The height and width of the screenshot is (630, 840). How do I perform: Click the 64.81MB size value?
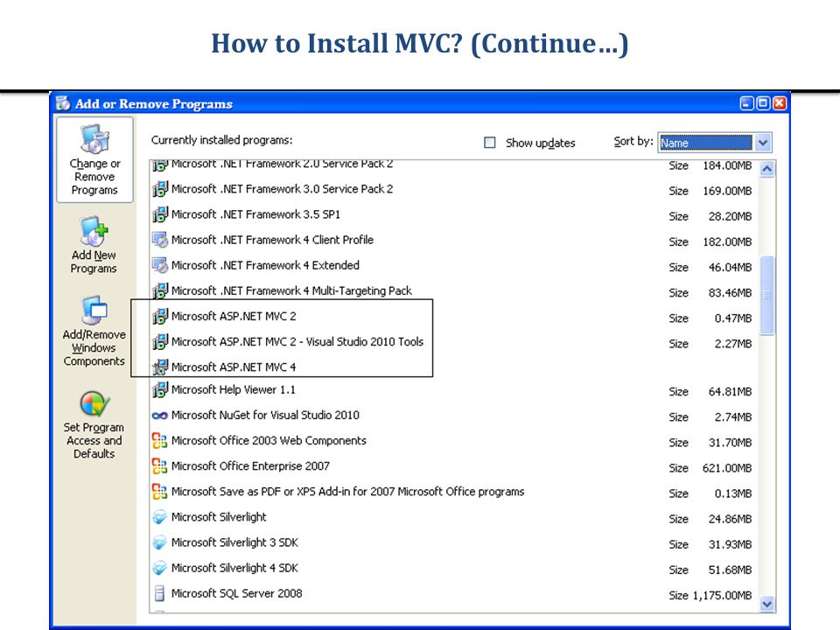[730, 392]
